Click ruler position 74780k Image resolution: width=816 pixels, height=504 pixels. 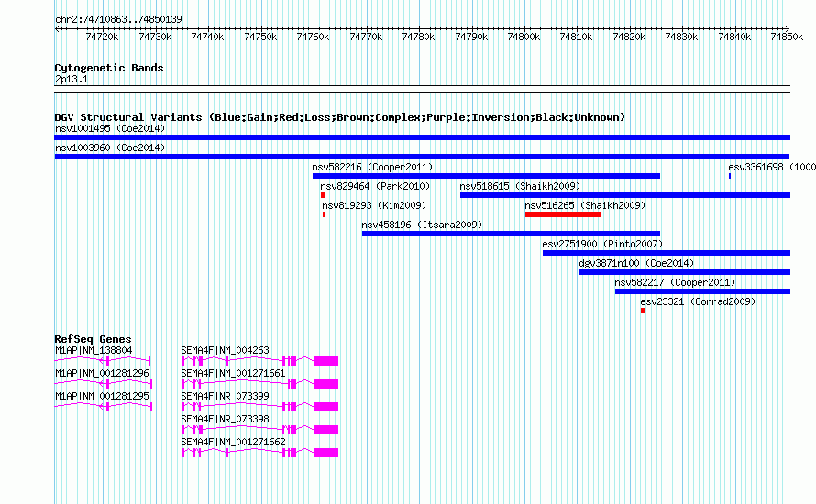418,37
